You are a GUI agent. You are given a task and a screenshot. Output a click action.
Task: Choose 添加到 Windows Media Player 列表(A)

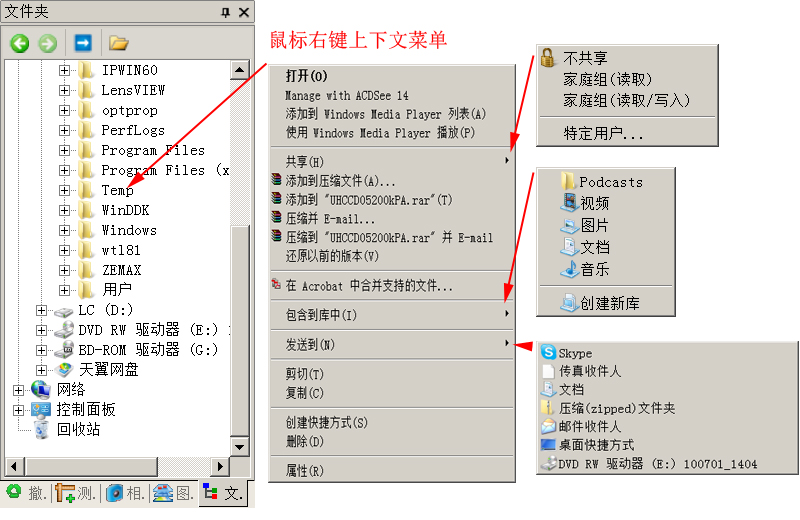[392, 114]
